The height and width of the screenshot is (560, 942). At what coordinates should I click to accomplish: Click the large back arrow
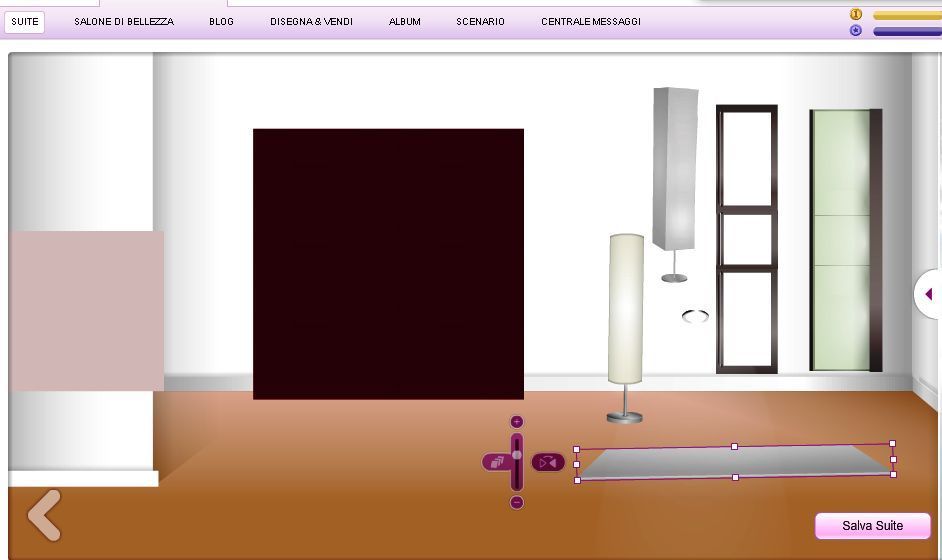[x=44, y=515]
